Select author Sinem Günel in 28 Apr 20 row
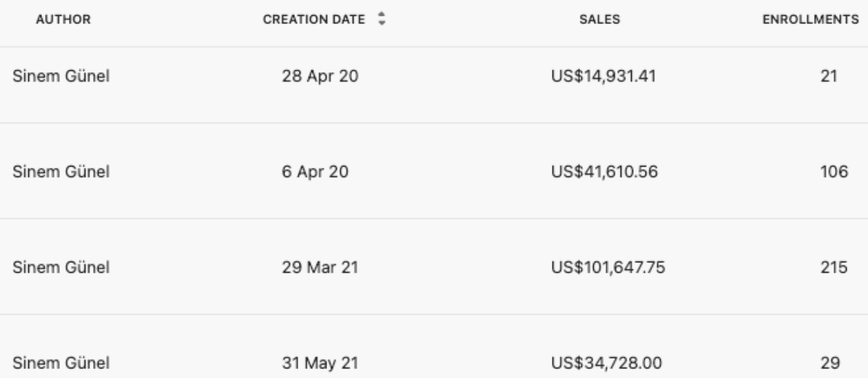The height and width of the screenshot is (378, 868). coord(61,76)
